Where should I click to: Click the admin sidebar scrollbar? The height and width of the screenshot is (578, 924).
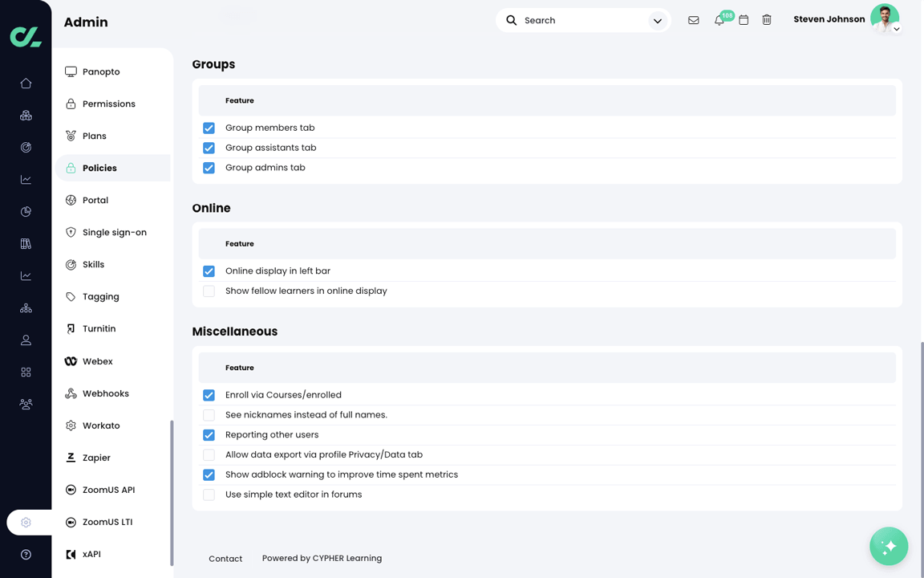172,492
